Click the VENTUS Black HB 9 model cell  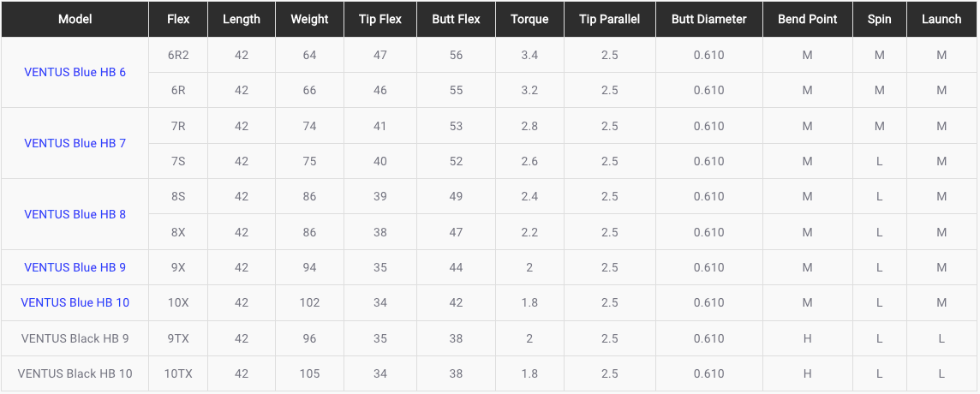(x=75, y=338)
